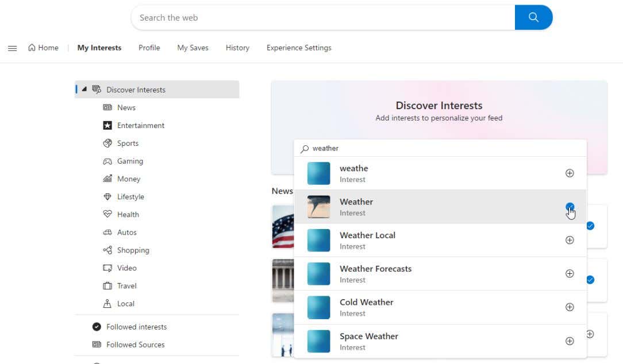The height and width of the screenshot is (364, 623).
Task: Open the My Interests tab
Action: (x=99, y=48)
